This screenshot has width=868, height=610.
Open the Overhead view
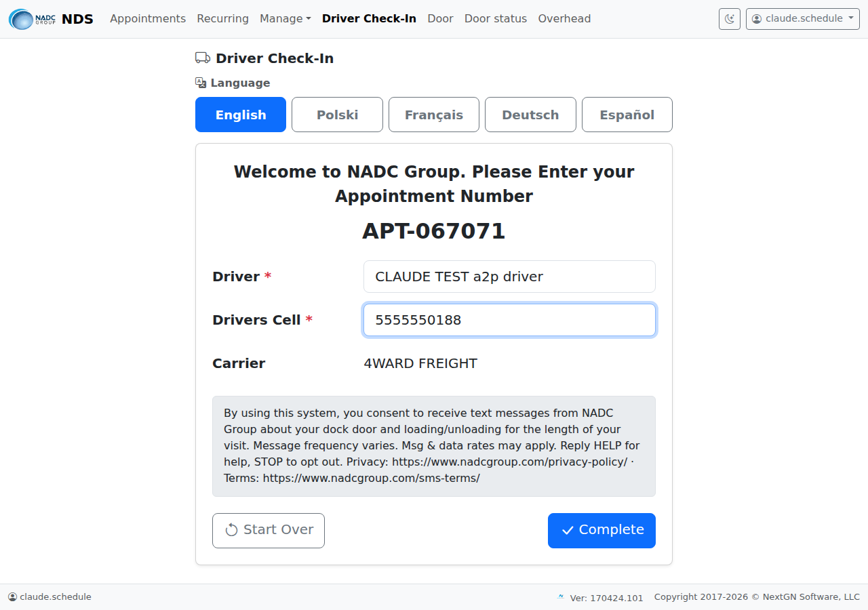coord(564,19)
